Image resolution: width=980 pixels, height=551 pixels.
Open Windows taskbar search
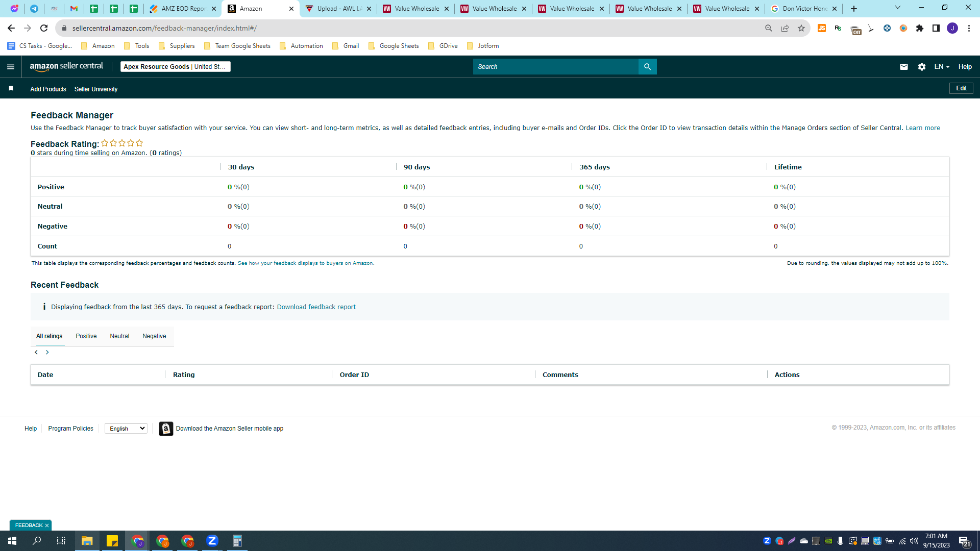pyautogui.click(x=37, y=541)
